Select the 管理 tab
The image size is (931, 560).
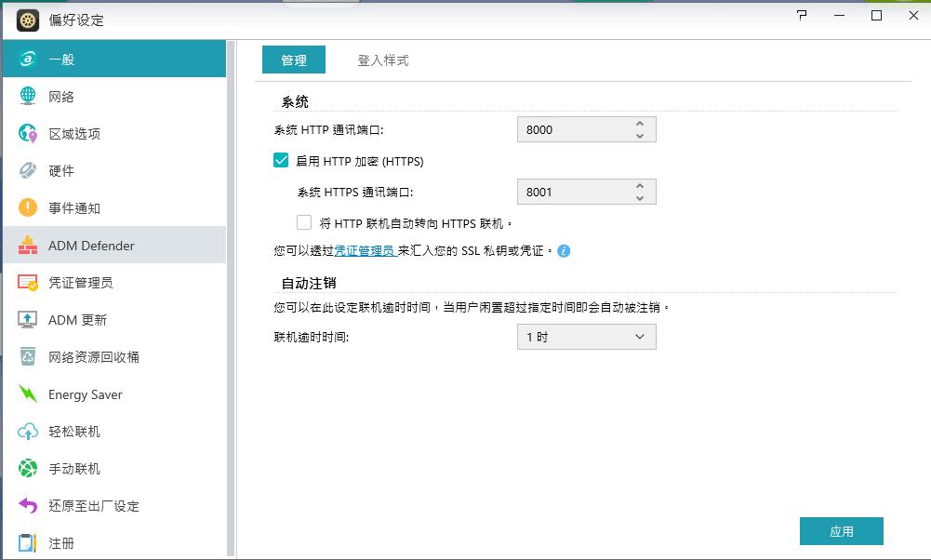pos(293,60)
